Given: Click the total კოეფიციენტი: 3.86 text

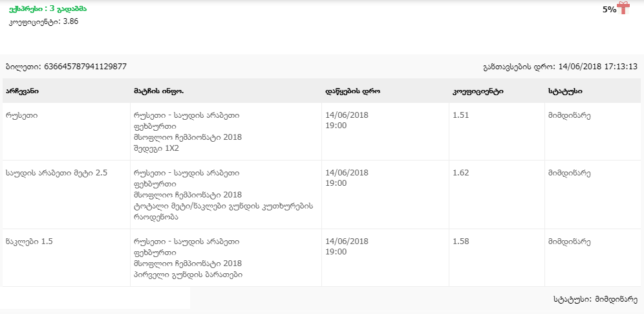Looking at the screenshot, I should coord(44,21).
